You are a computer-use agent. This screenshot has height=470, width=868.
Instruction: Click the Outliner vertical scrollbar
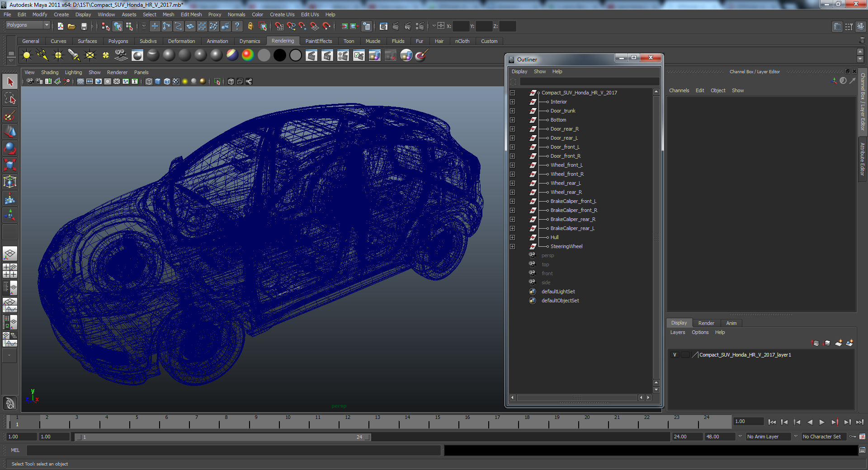click(656, 237)
